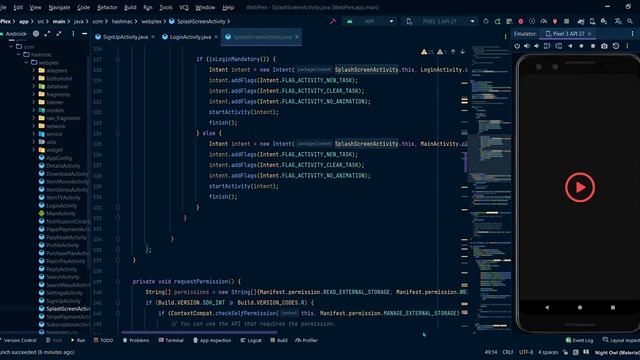Click the emulator toolbar Back triangle icon
This screenshot has height=360, width=640.
[x=570, y=46]
